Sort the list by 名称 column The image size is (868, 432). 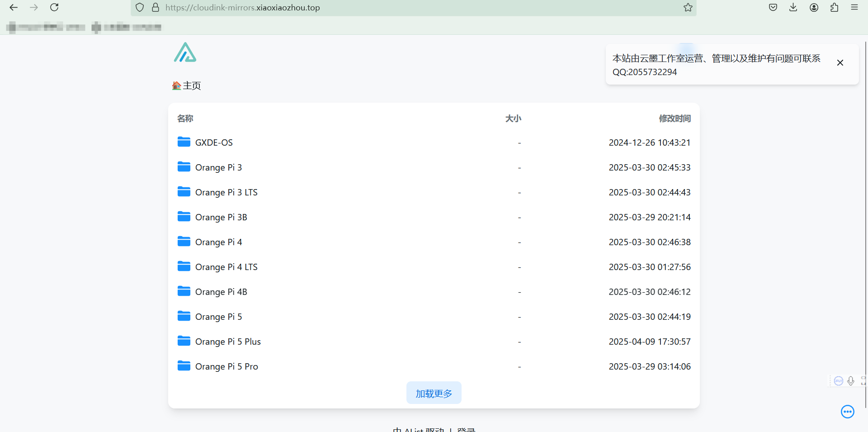pos(185,119)
